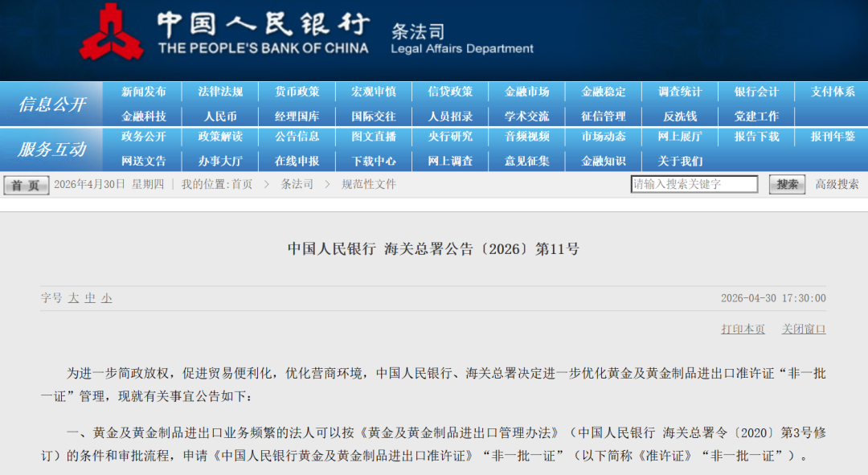Follow the 规范性文件 breadcrumb link
Screen dimensions: 868x475
tap(369, 184)
